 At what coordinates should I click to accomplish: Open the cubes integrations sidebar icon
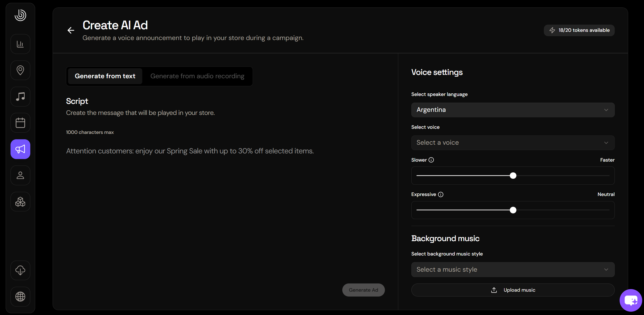pyautogui.click(x=20, y=202)
